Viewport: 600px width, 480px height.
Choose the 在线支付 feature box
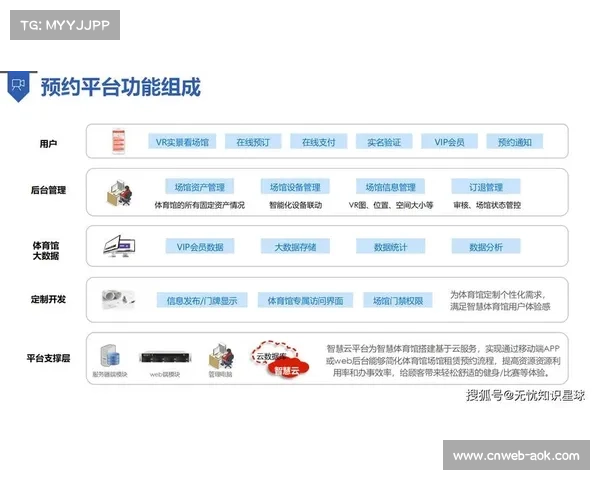click(318, 142)
